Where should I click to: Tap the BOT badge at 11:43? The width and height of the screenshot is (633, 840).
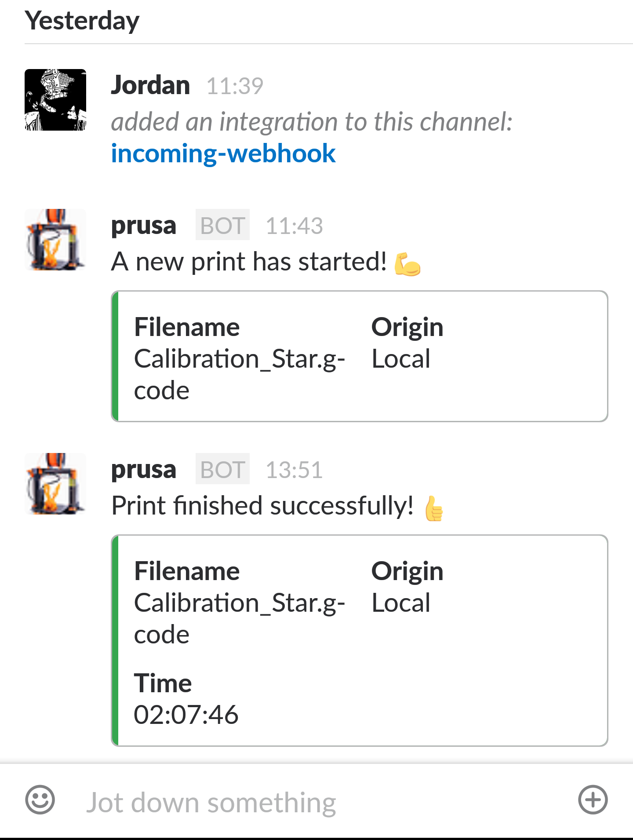pyautogui.click(x=222, y=225)
